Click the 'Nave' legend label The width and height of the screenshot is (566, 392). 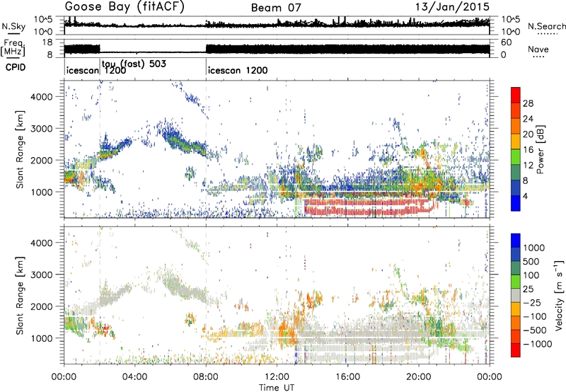pyautogui.click(x=538, y=49)
